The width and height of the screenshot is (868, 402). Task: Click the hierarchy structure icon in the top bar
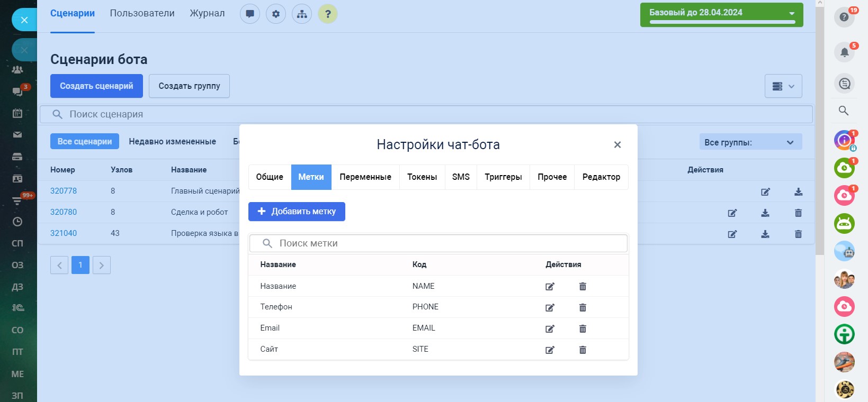tap(302, 14)
